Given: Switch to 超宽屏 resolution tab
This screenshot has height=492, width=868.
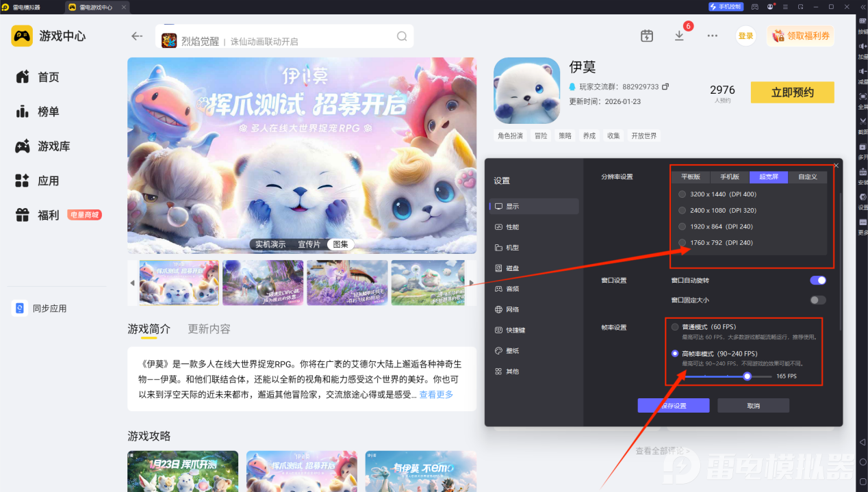Looking at the screenshot, I should [x=769, y=177].
